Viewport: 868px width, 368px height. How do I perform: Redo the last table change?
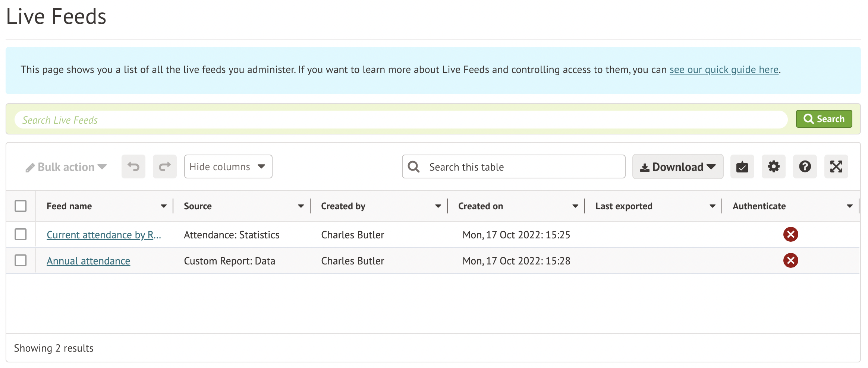[164, 166]
